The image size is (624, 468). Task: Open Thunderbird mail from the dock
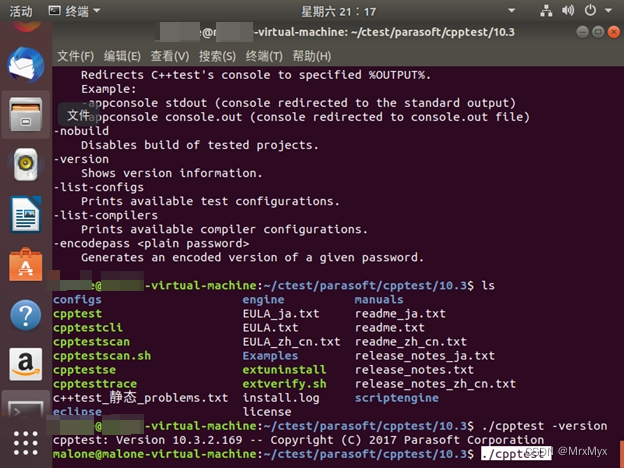[26, 65]
